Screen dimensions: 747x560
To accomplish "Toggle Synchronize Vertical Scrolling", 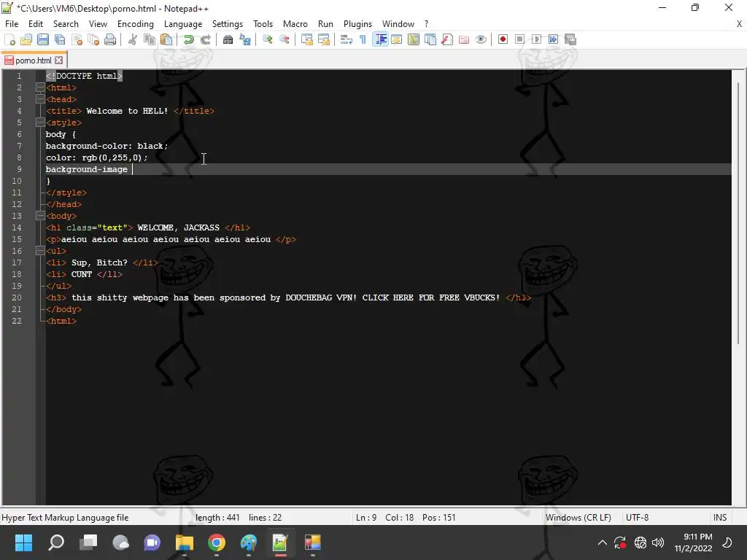I will tap(307, 39).
